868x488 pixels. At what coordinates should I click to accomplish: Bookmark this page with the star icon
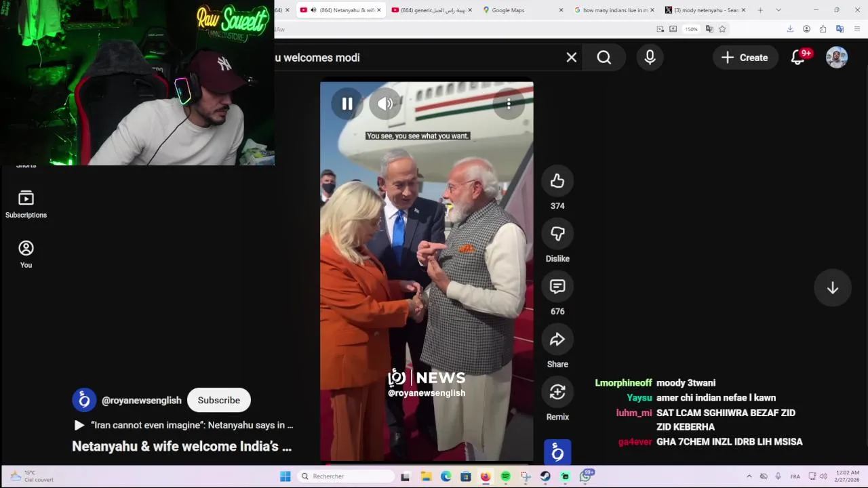[x=722, y=29]
